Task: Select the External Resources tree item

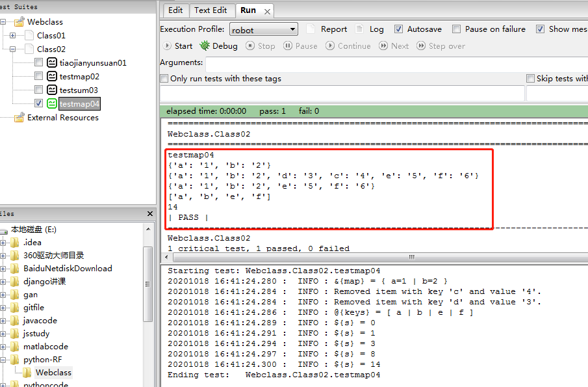Action: coord(63,118)
